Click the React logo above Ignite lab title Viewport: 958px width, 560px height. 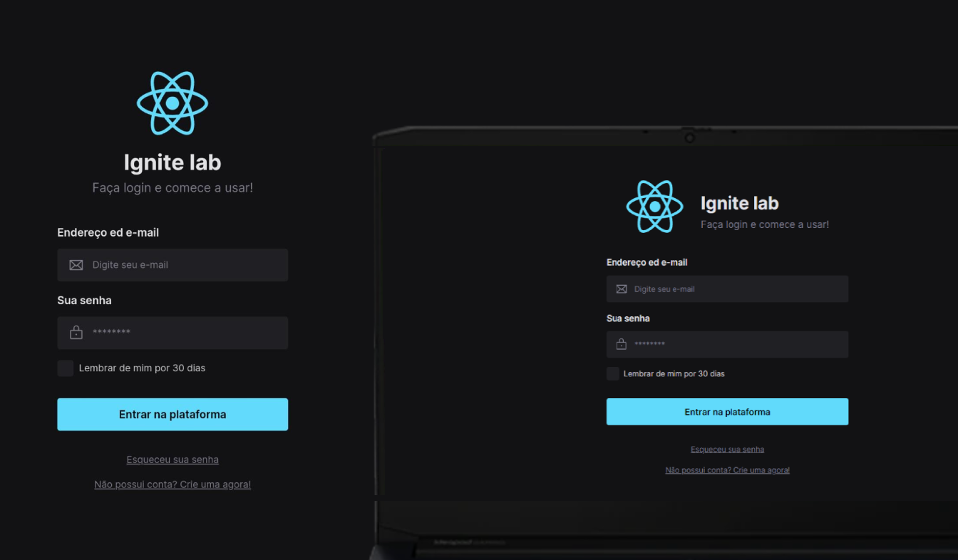tap(172, 103)
